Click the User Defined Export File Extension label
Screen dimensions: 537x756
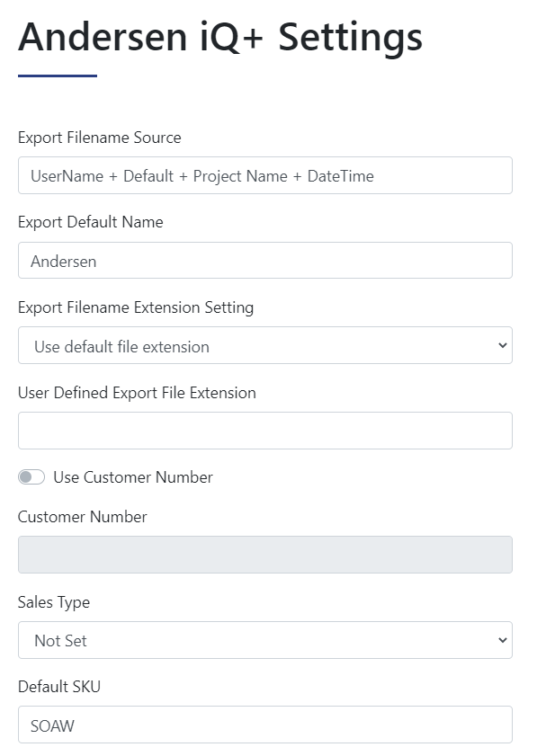pos(137,393)
